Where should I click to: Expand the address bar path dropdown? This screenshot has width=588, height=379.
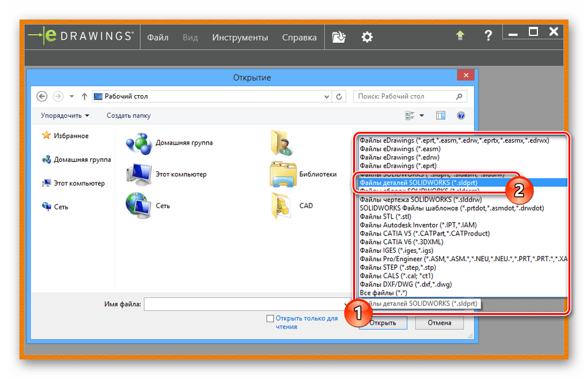pyautogui.click(x=326, y=96)
